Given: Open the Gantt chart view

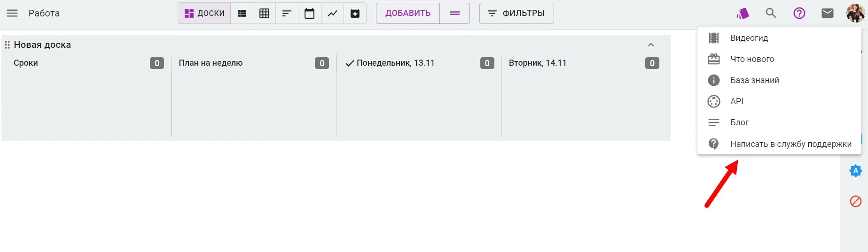Looking at the screenshot, I should click(287, 13).
